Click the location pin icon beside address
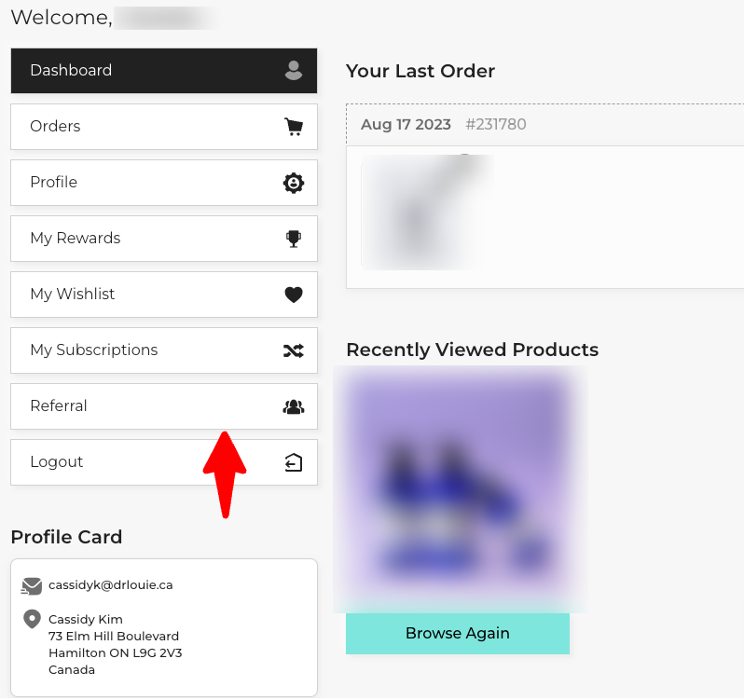The width and height of the screenshot is (744, 700). tap(32, 619)
